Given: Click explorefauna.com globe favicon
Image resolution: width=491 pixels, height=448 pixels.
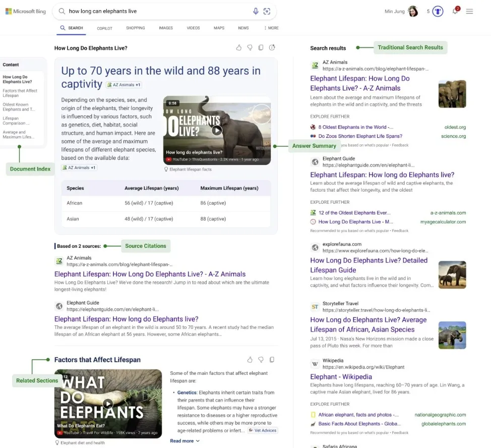Looking at the screenshot, I should tap(315, 248).
